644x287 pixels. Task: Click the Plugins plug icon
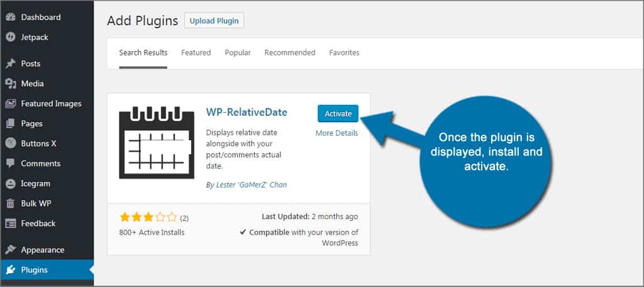[x=11, y=270]
